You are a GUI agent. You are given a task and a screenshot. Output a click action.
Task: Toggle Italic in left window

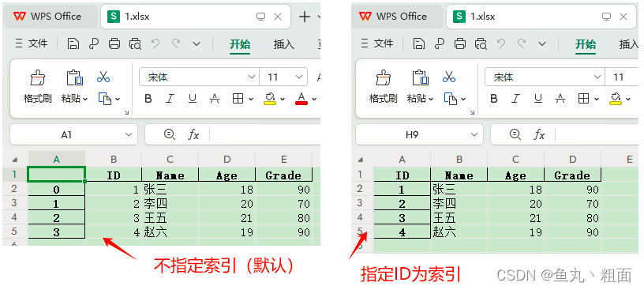[x=170, y=99]
